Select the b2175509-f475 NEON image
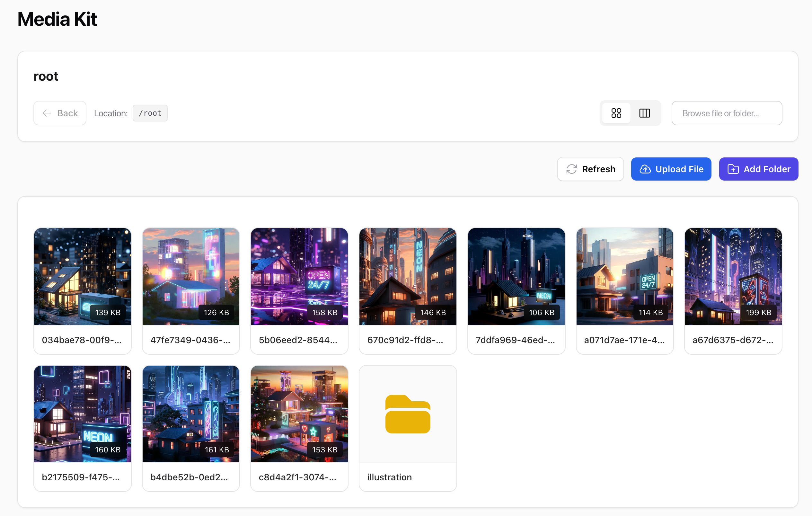This screenshot has height=516, width=812. (82, 414)
